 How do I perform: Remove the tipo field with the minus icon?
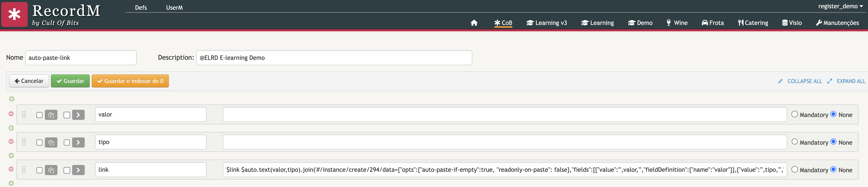11,141
